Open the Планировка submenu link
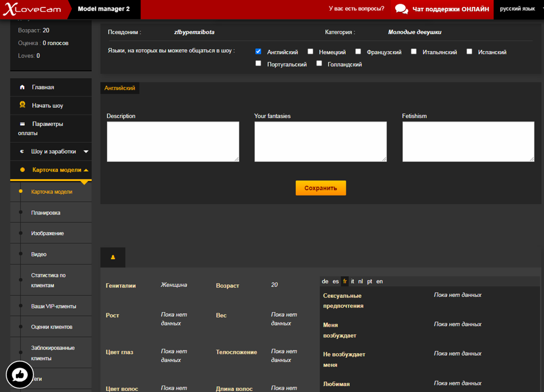Viewport: 544px width, 392px height. pos(46,213)
